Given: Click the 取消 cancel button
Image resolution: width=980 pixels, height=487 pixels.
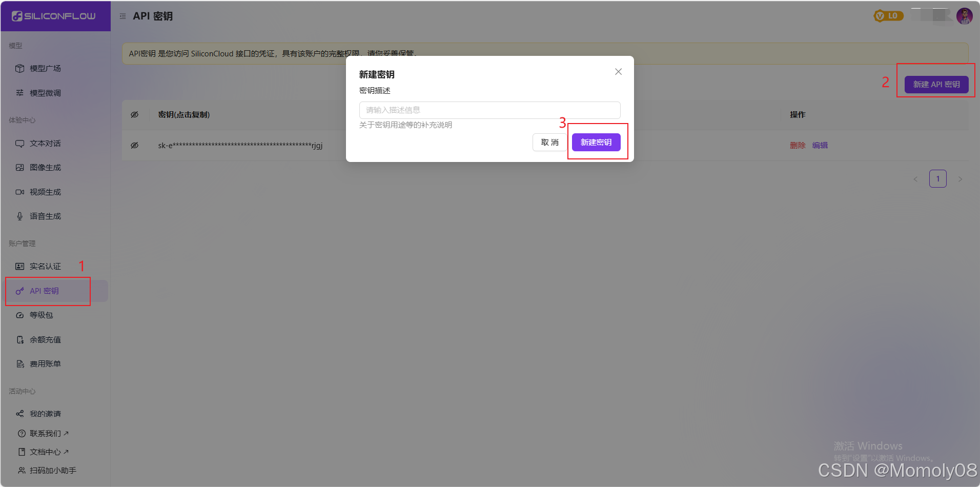Looking at the screenshot, I should click(x=549, y=142).
